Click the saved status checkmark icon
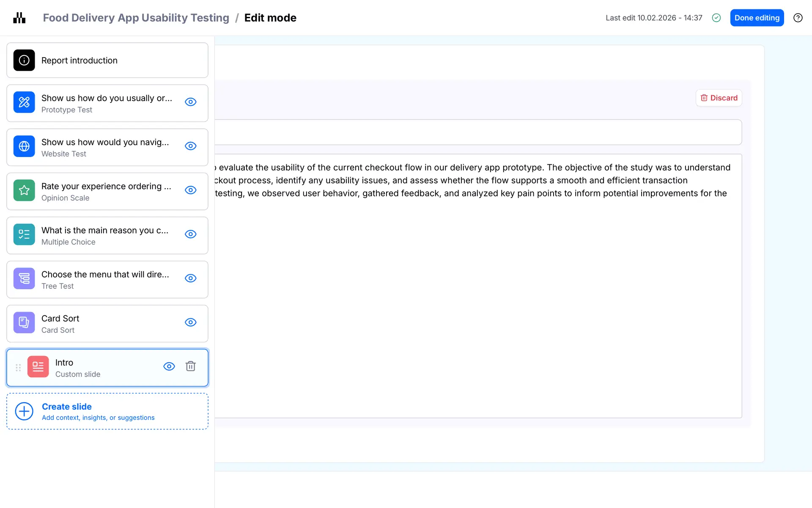Screen dimensions: 812x508 click(716, 18)
